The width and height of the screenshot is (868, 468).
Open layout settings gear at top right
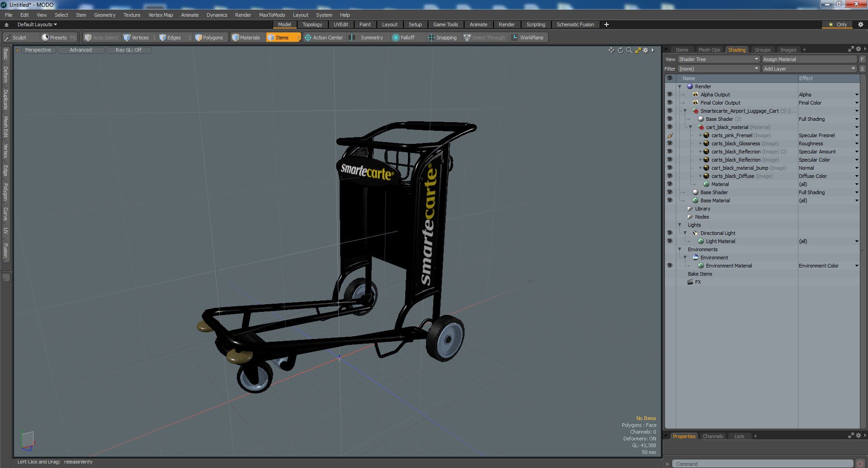click(x=861, y=24)
